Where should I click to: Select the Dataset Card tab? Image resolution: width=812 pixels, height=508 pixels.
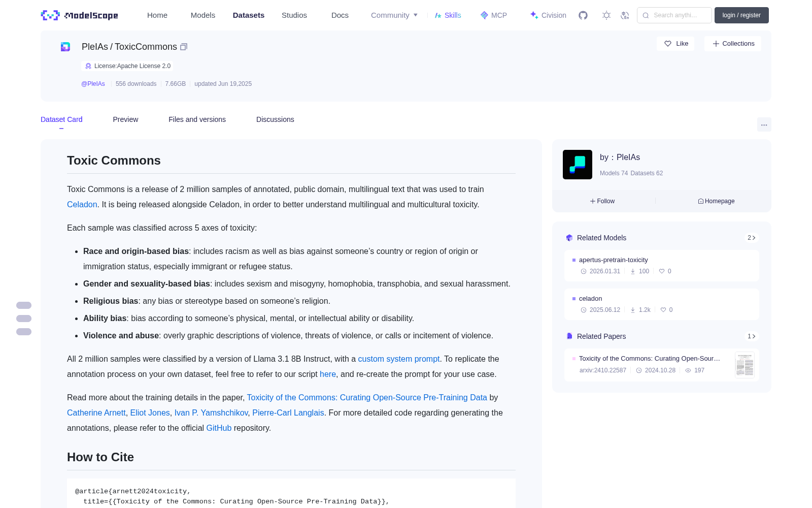pyautogui.click(x=61, y=119)
